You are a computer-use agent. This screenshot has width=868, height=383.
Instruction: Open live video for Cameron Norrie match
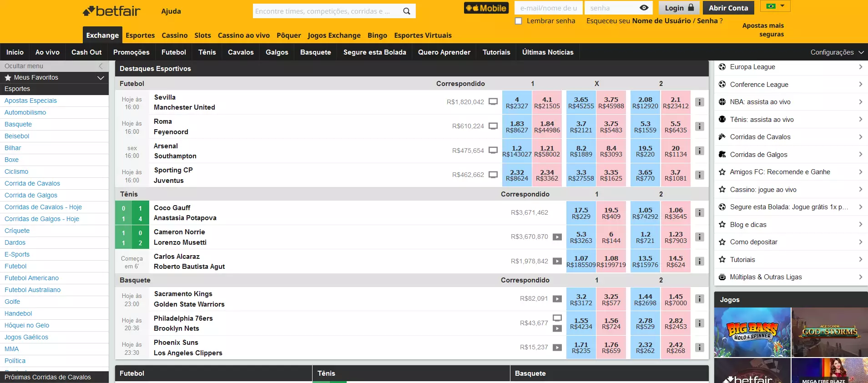[x=557, y=237]
